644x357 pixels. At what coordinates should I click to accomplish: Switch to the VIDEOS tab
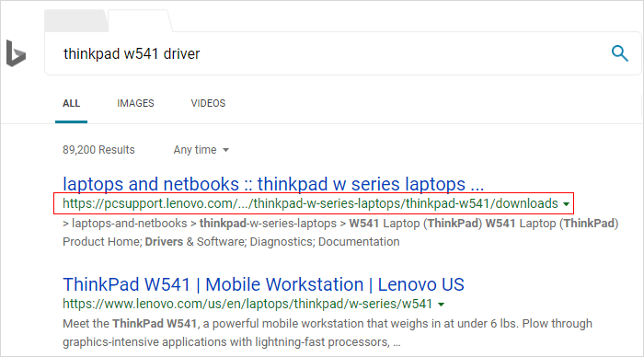(x=208, y=104)
